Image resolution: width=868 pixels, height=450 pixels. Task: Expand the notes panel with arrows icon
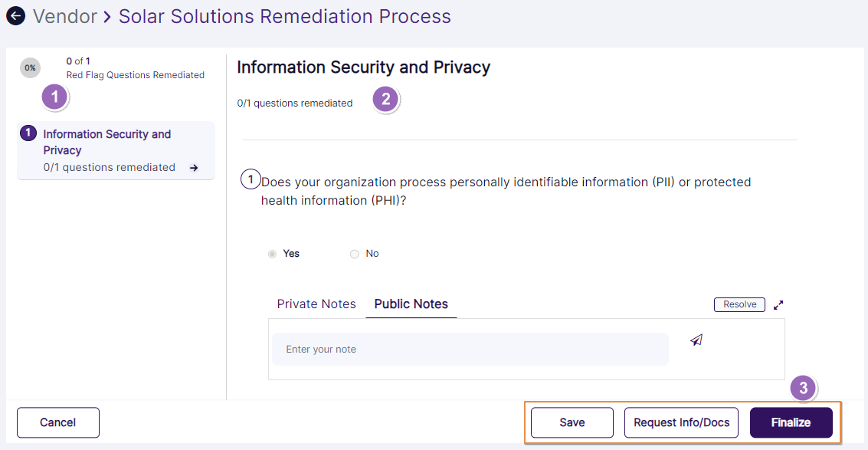778,305
